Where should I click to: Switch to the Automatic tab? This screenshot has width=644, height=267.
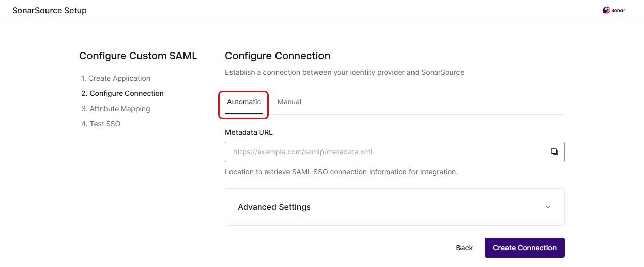[244, 102]
